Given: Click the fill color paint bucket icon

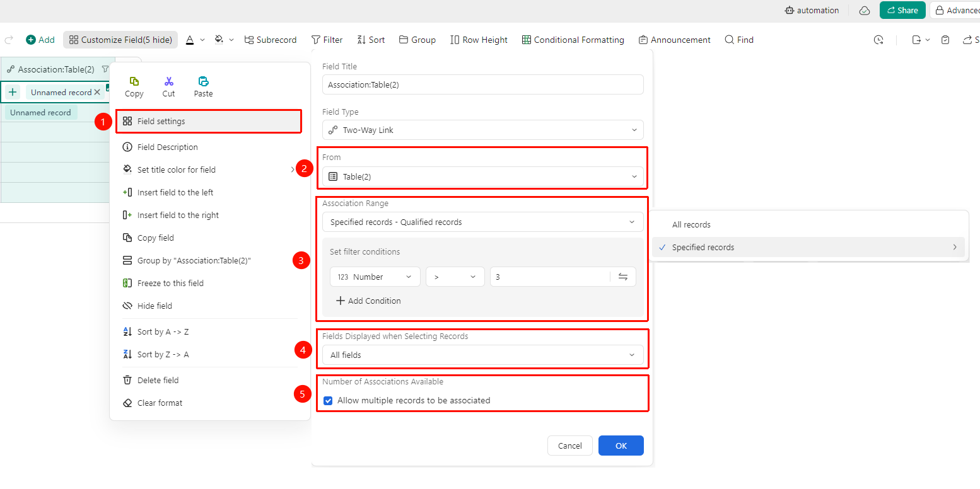Looking at the screenshot, I should pyautogui.click(x=219, y=40).
